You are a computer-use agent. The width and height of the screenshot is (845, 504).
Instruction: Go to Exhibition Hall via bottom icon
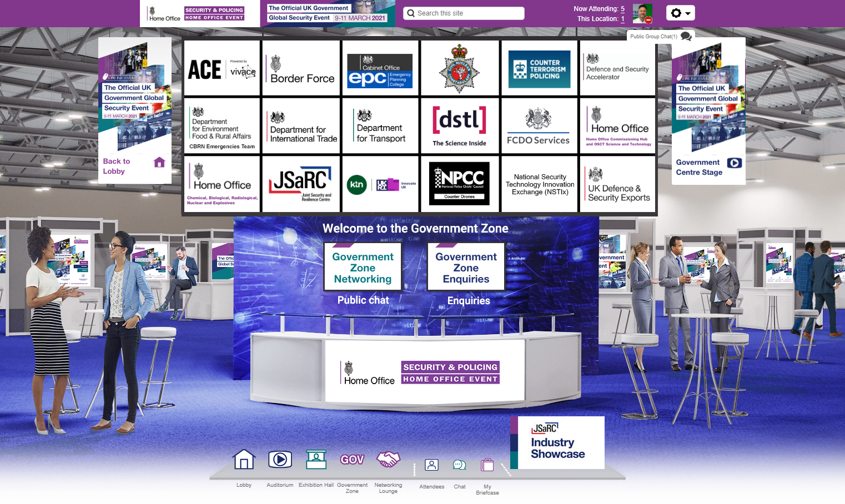pos(316,460)
